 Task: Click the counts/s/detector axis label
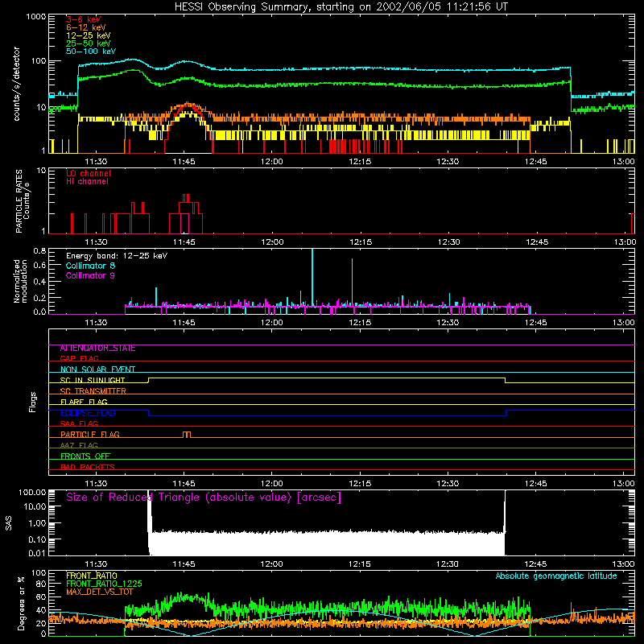[17, 84]
